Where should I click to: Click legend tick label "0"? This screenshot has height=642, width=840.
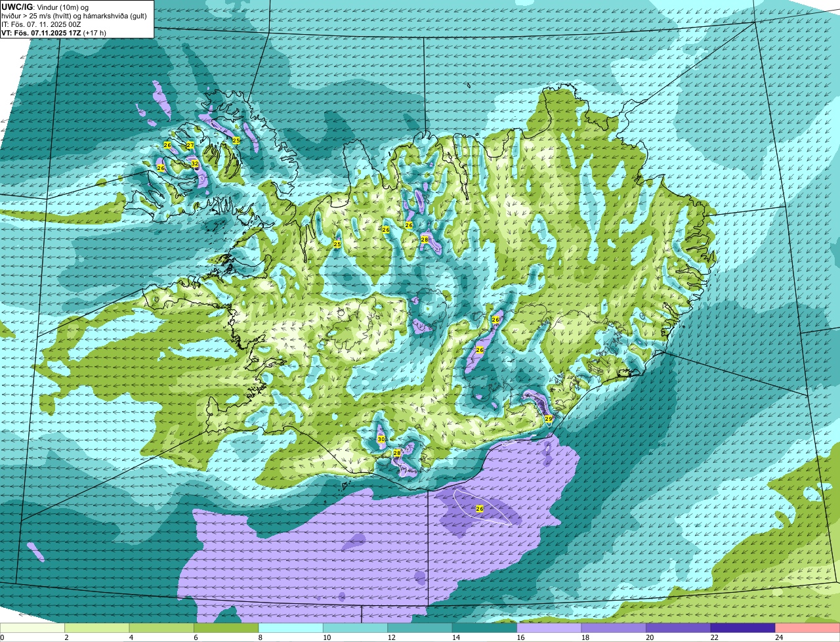[2, 637]
